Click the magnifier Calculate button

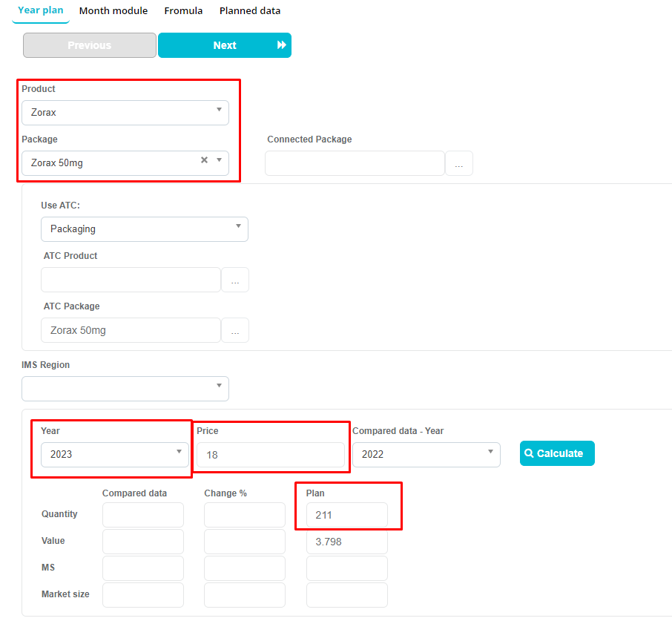point(557,453)
